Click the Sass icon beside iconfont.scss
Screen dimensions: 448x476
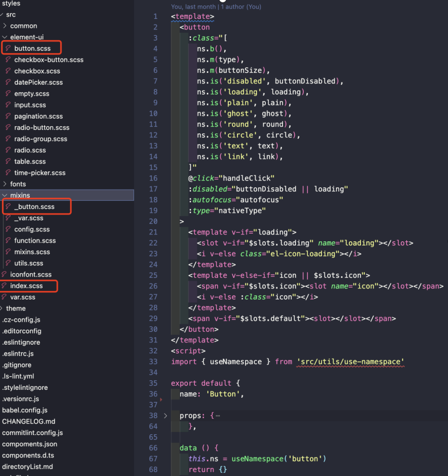4,274
